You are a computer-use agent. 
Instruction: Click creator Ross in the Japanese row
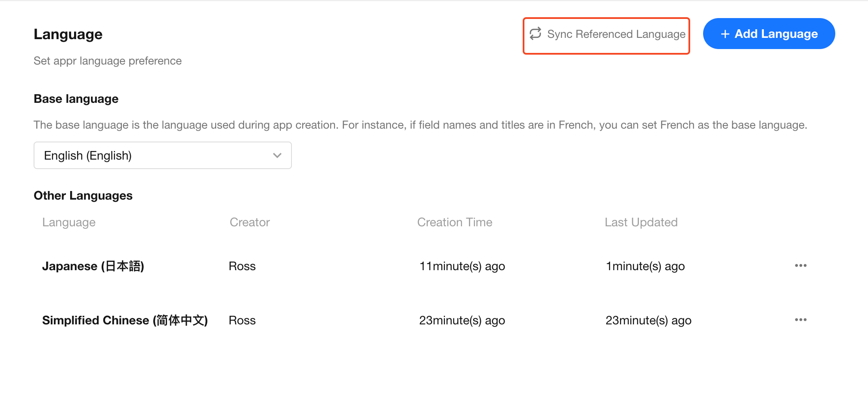tap(242, 266)
